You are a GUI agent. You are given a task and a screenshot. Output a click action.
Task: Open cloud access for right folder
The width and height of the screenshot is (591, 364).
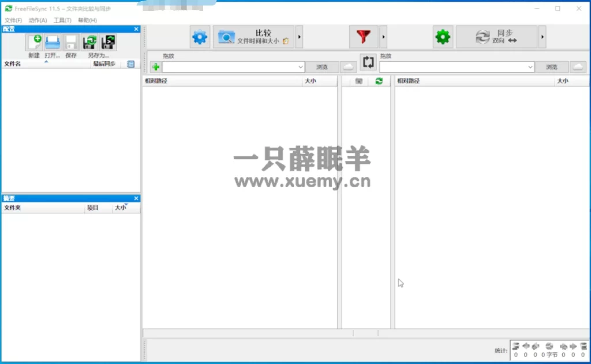[578, 67]
